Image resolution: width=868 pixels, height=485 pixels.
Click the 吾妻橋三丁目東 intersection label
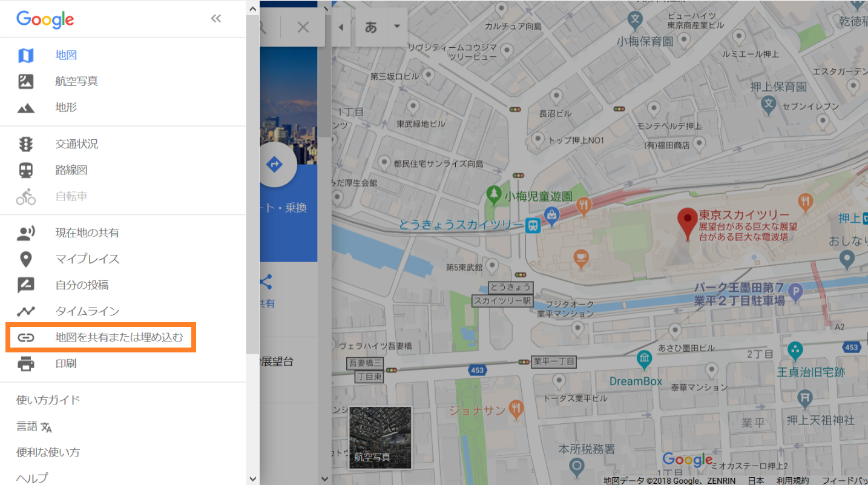click(365, 369)
